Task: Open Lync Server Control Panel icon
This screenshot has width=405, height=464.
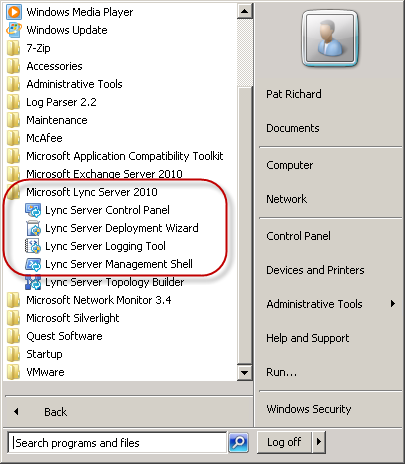Action: [33, 210]
